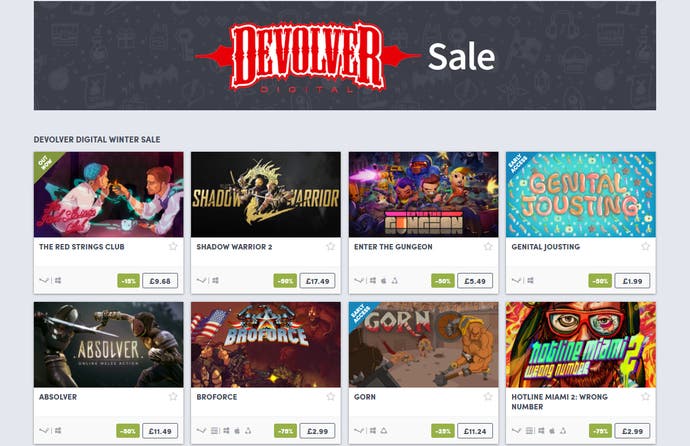Open the Genital Jousting cover image

[x=580, y=194]
